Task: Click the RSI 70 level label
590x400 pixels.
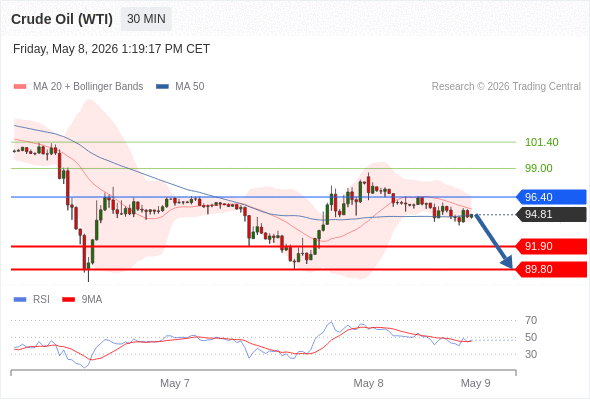Action: 531,321
